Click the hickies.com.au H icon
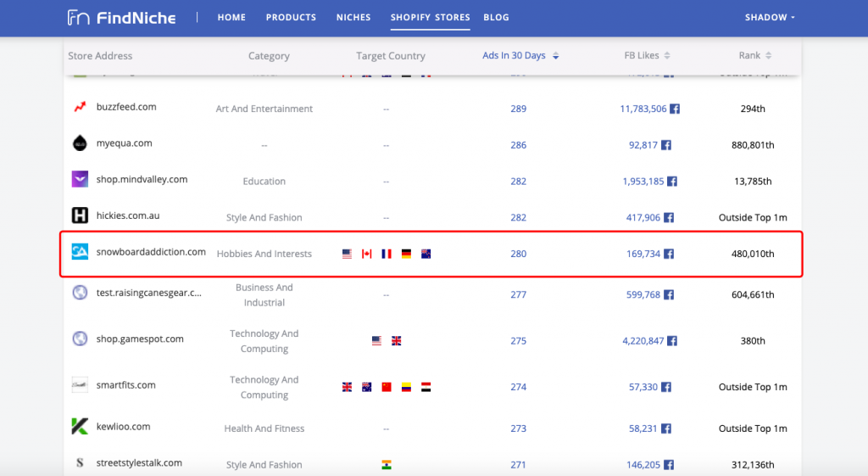 coord(80,215)
